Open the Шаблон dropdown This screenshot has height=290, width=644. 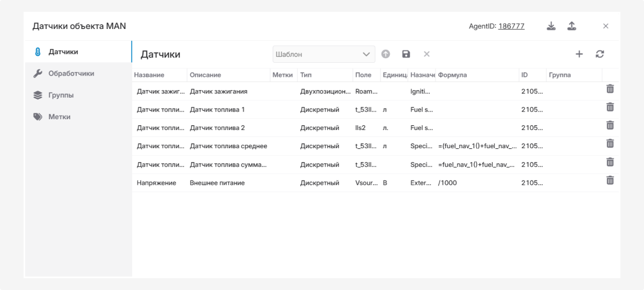(x=324, y=54)
